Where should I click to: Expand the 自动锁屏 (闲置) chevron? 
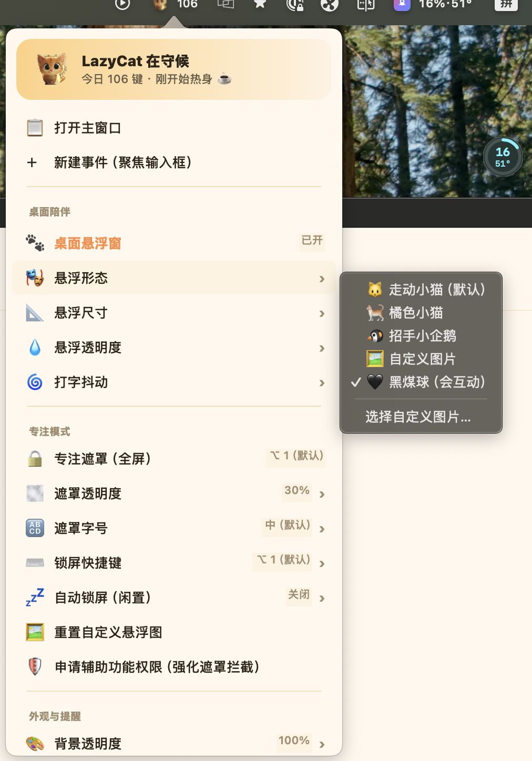tap(322, 599)
